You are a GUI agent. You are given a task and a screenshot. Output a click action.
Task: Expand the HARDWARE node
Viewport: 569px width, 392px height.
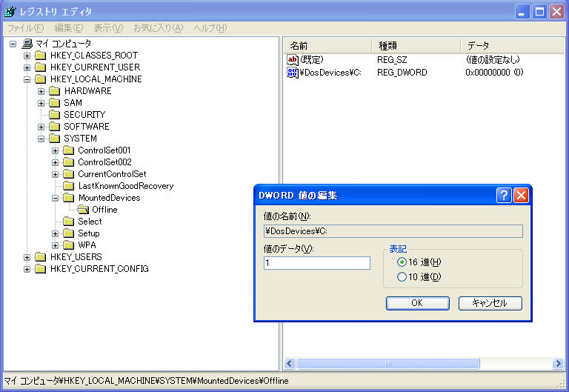tap(41, 91)
